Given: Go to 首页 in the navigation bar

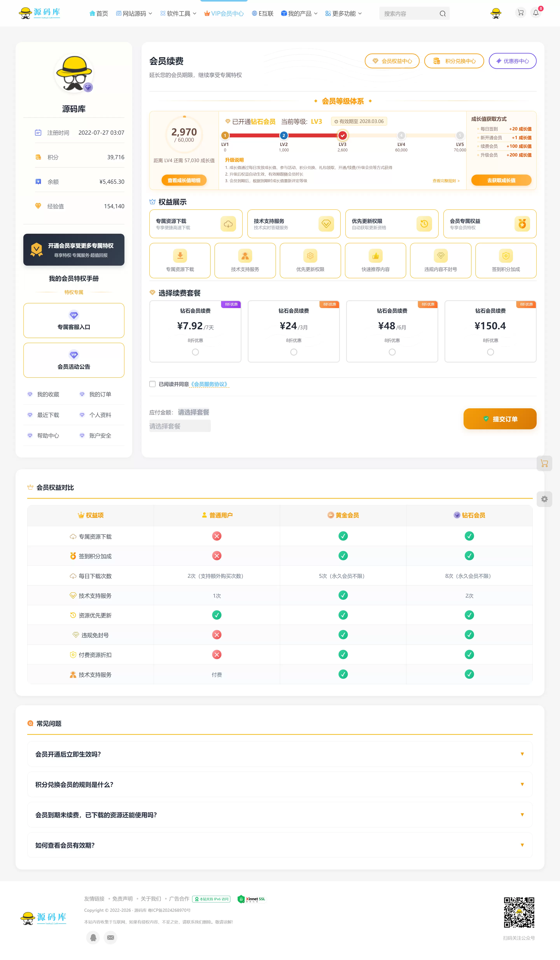Looking at the screenshot, I should (99, 13).
